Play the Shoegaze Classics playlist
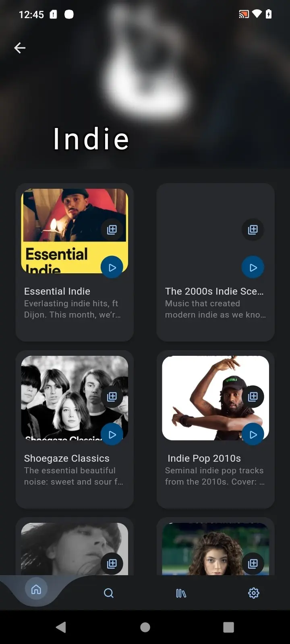This screenshot has height=644, width=290. pyautogui.click(x=112, y=434)
